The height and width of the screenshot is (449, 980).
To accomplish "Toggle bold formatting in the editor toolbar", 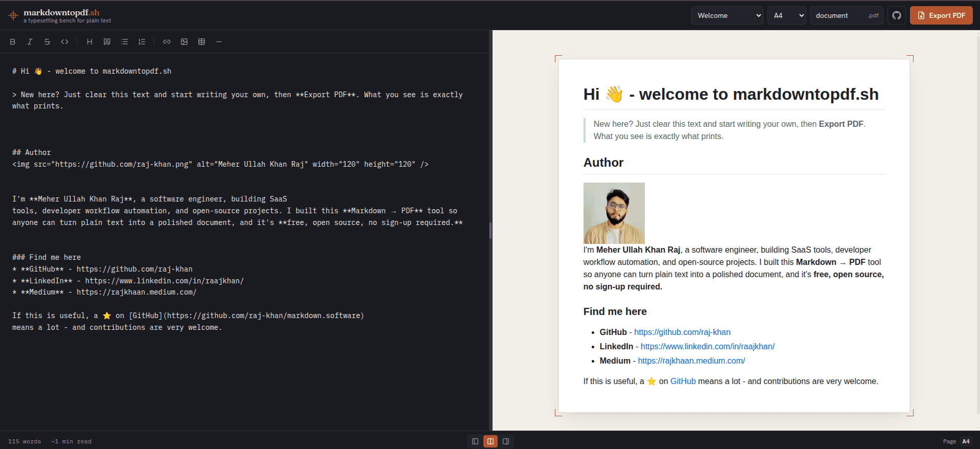I will coord(13,42).
